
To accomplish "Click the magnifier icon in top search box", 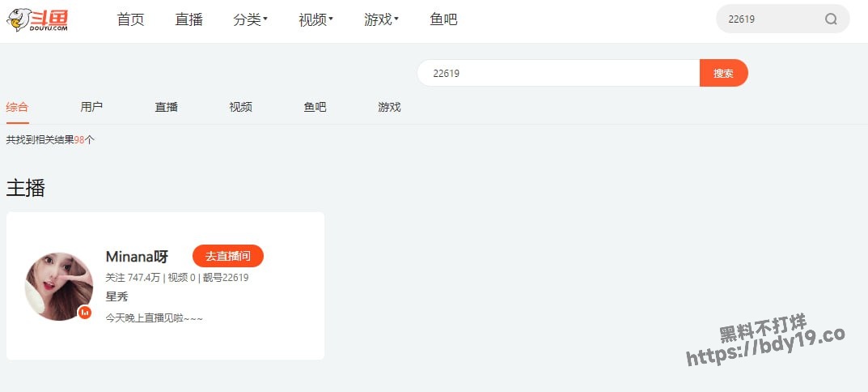I will 831,19.
